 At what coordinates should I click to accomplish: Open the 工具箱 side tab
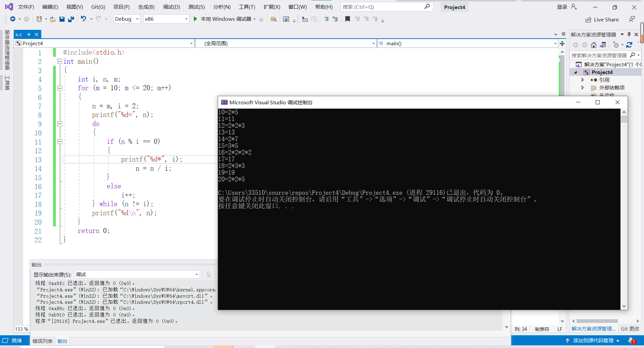tap(7, 82)
